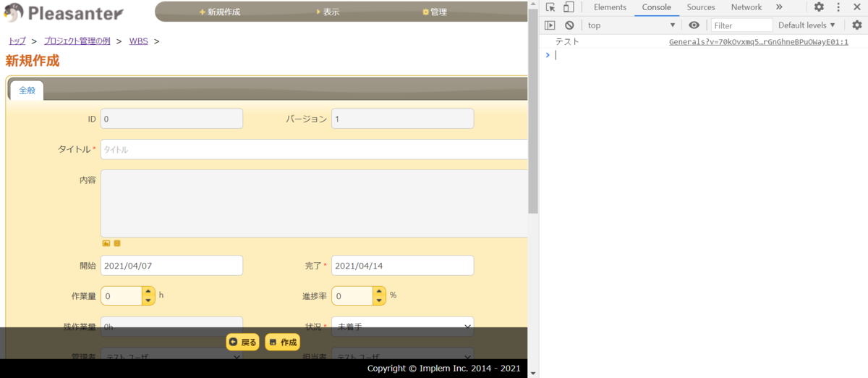Increase the 進捗率 value with the up arrow
The height and width of the screenshot is (378, 868).
(379, 291)
